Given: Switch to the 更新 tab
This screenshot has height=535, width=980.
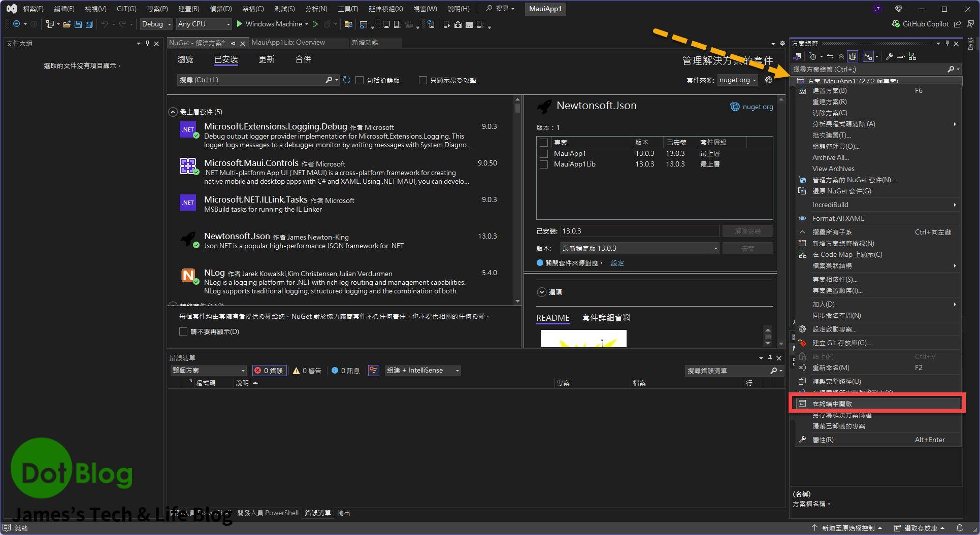Looking at the screenshot, I should (266, 59).
